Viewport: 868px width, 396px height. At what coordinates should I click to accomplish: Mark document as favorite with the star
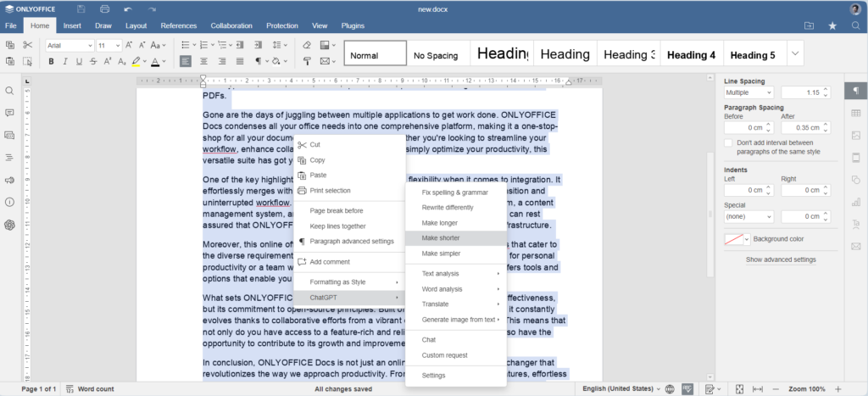click(x=832, y=25)
